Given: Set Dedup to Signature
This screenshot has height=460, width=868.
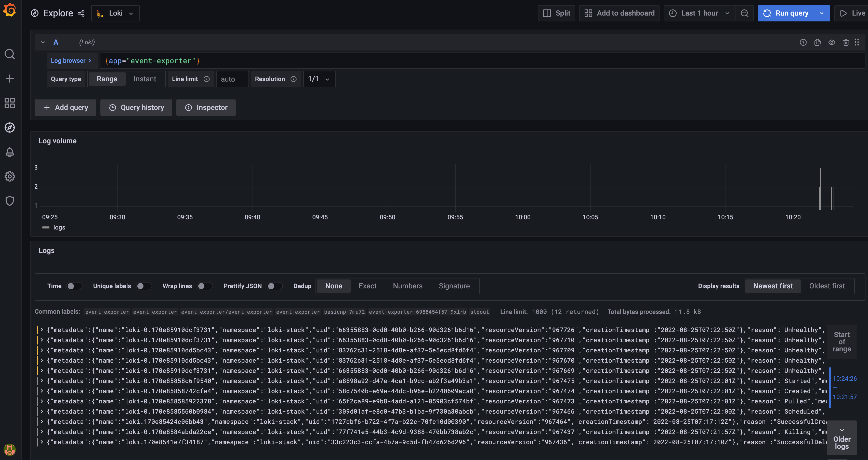Looking at the screenshot, I should (x=454, y=286).
